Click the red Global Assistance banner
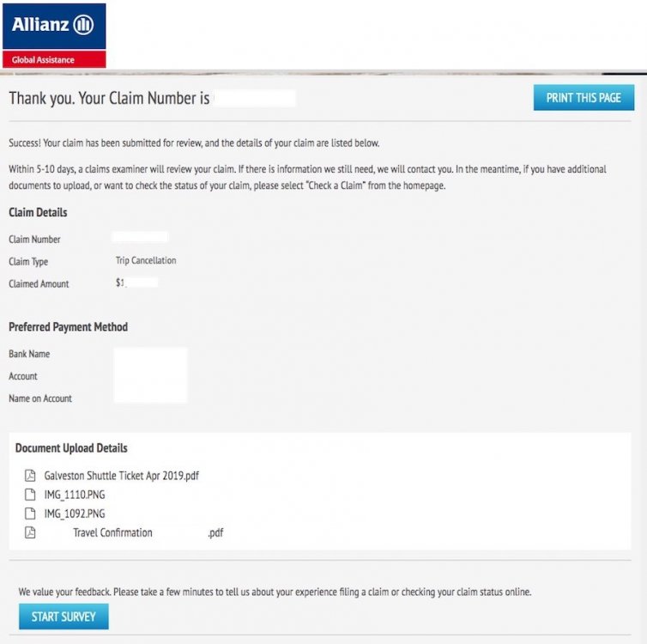 [x=54, y=59]
